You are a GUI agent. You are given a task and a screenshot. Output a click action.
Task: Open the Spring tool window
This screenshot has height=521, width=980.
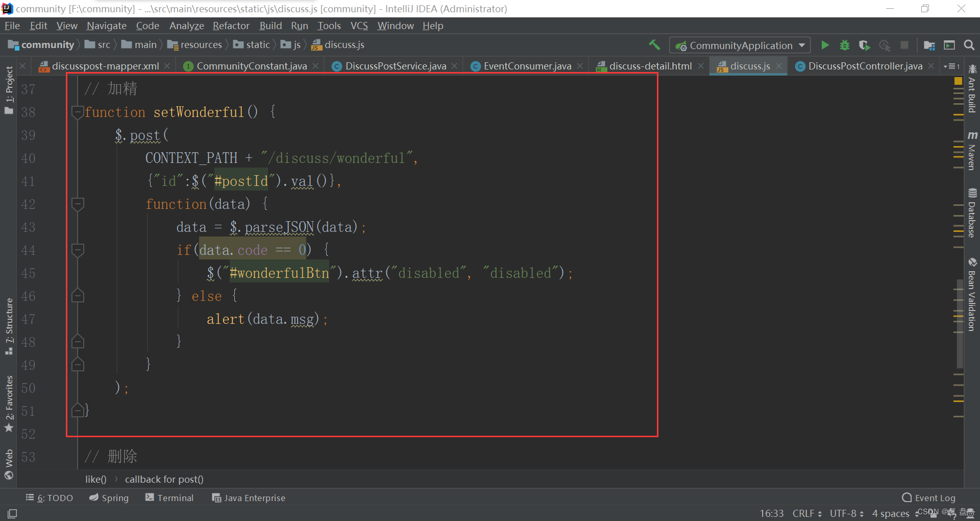pyautogui.click(x=109, y=498)
